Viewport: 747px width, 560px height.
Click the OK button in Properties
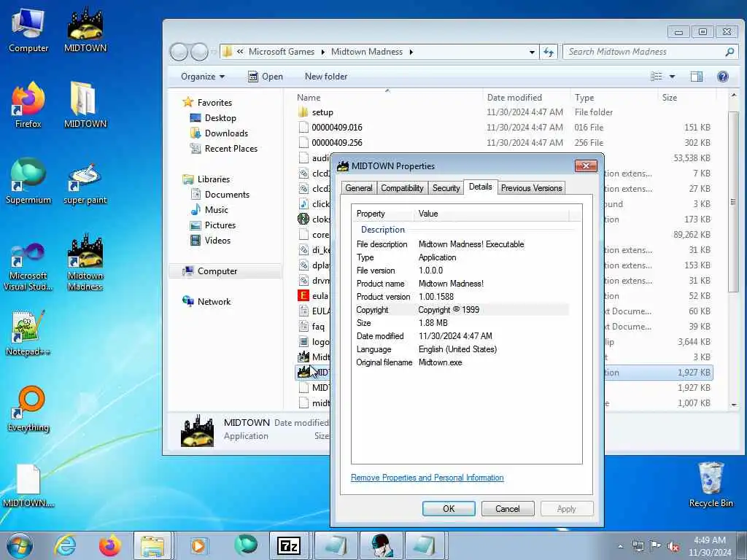tap(449, 508)
